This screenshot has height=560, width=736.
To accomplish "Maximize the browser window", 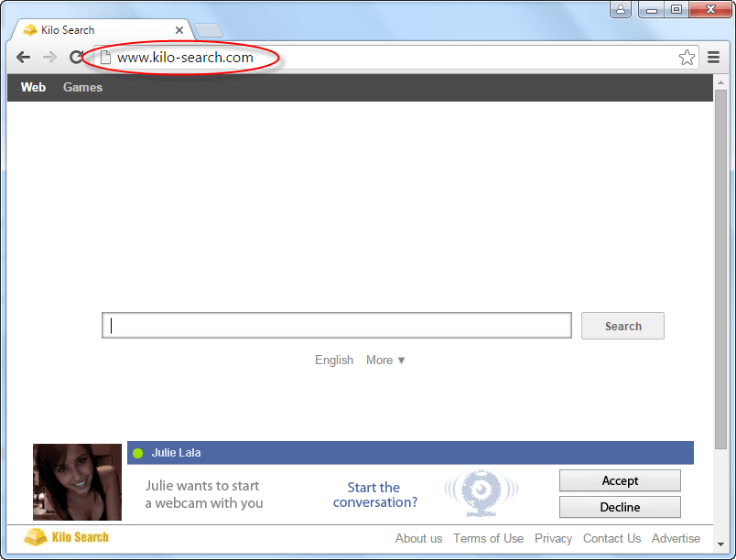I will coord(676,9).
